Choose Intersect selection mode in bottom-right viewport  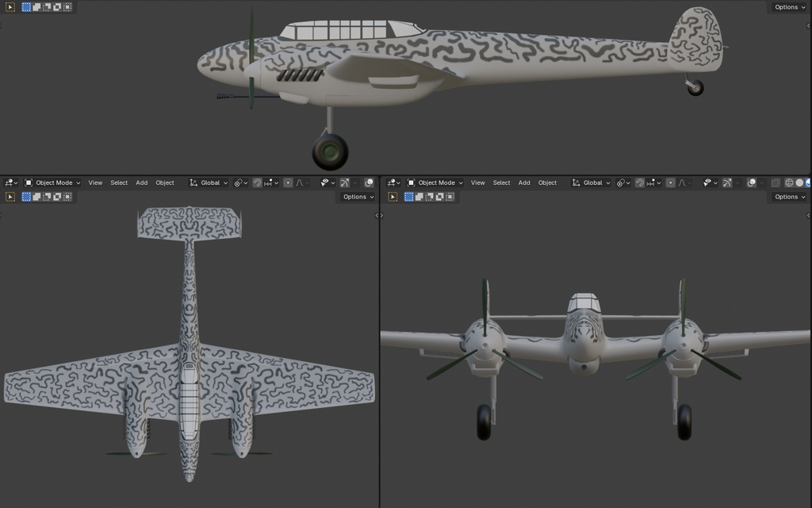[x=450, y=197]
